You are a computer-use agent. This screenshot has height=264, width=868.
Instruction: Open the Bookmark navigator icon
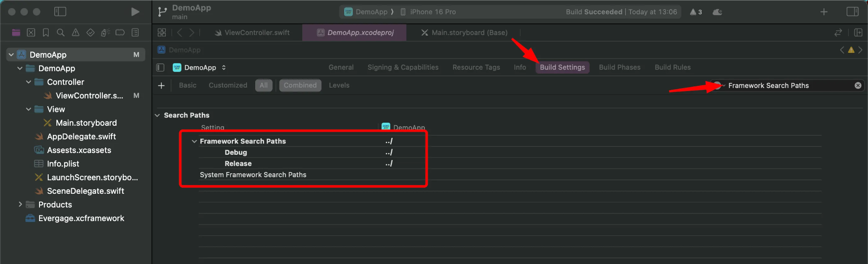[x=46, y=33]
